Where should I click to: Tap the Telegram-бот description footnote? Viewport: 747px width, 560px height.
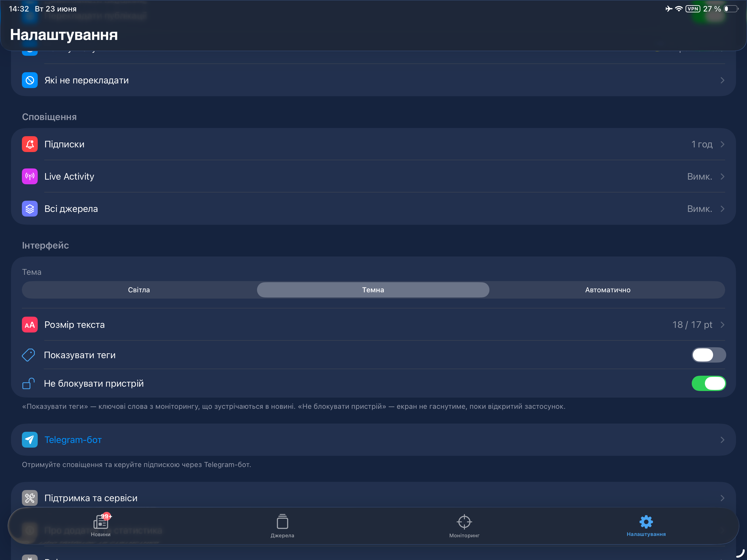[136, 464]
